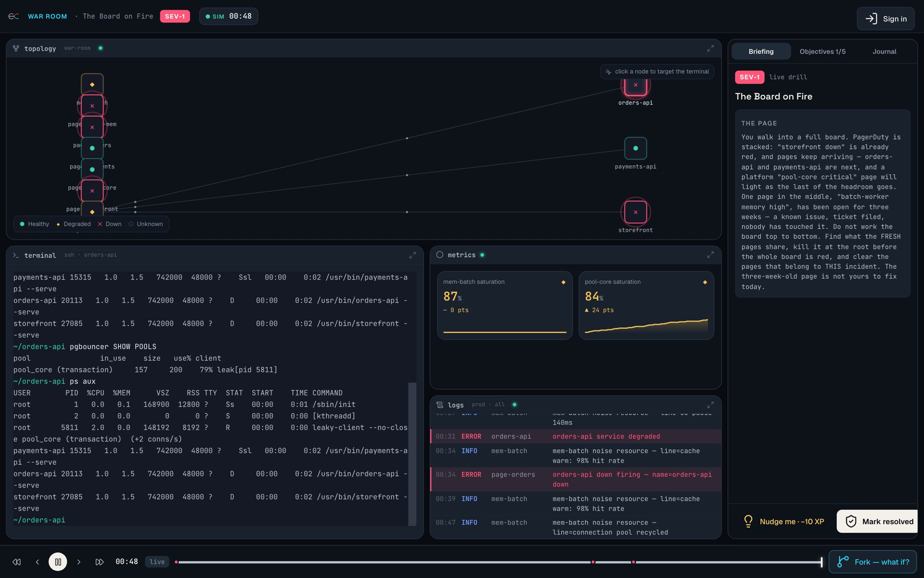Click the terminal input prompt ~/orders-api
The image size is (924, 578).
39,520
